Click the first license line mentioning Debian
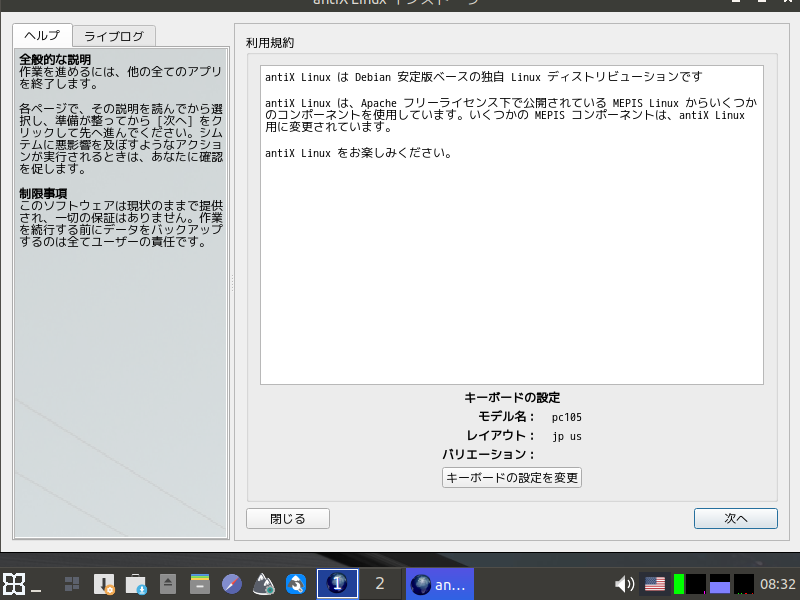The width and height of the screenshot is (800, 600). tap(484, 77)
